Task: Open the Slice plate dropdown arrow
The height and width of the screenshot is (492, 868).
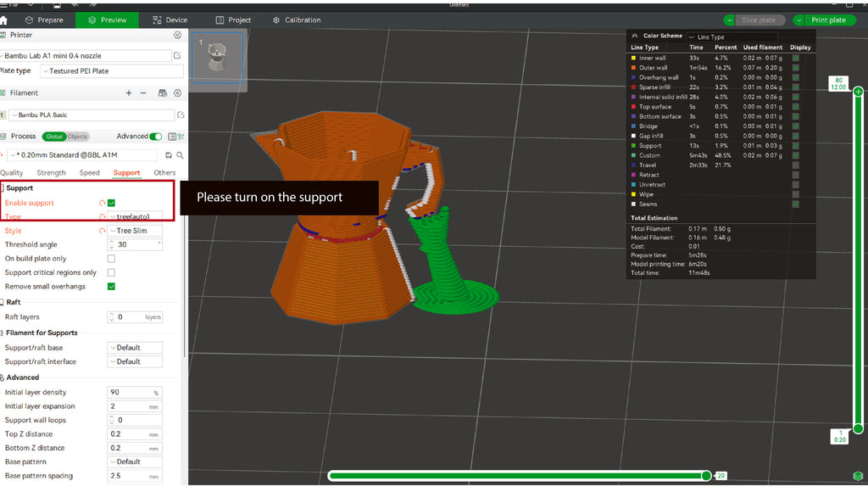Action: pos(730,20)
